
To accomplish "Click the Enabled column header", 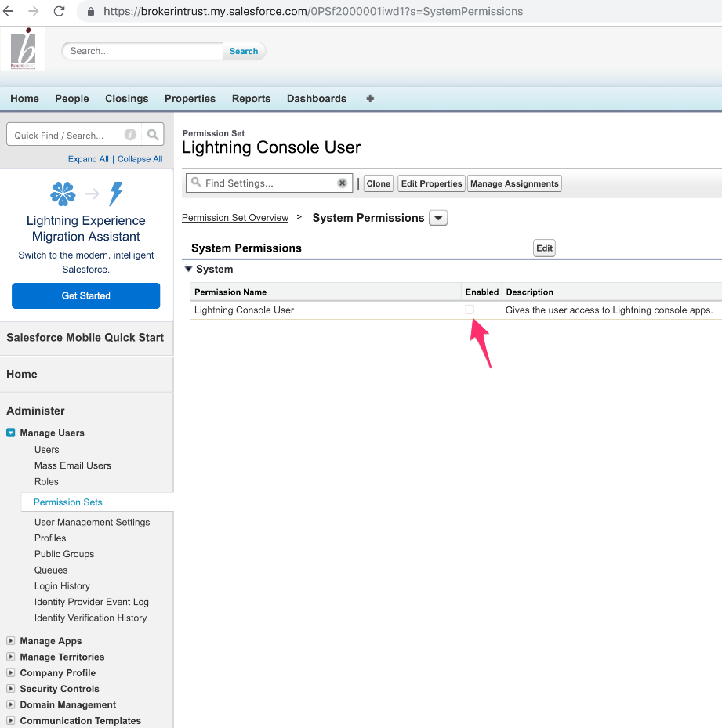I will [x=482, y=292].
